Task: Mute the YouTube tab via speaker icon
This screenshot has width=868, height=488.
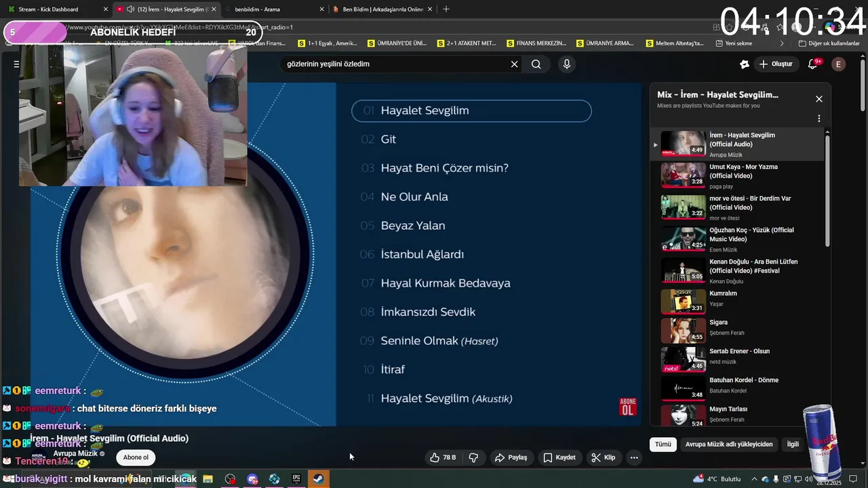Action: (x=130, y=9)
